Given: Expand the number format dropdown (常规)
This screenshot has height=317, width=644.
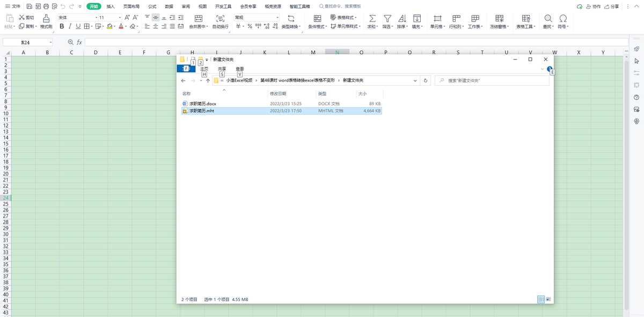Looking at the screenshot, I should tap(277, 18).
